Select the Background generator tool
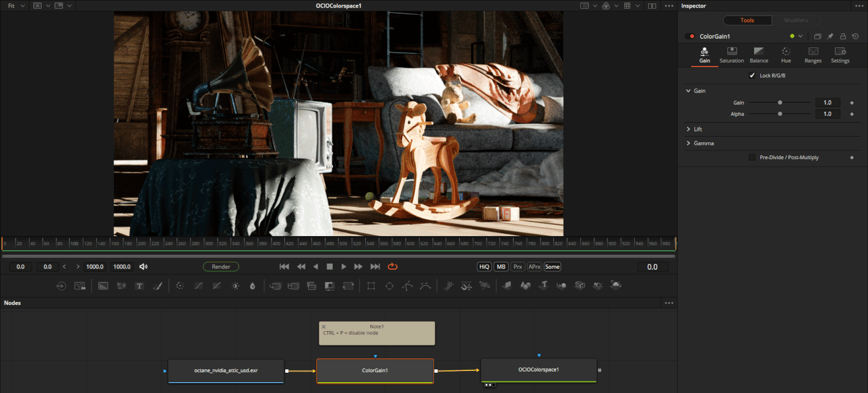This screenshot has height=393, width=868. click(103, 285)
